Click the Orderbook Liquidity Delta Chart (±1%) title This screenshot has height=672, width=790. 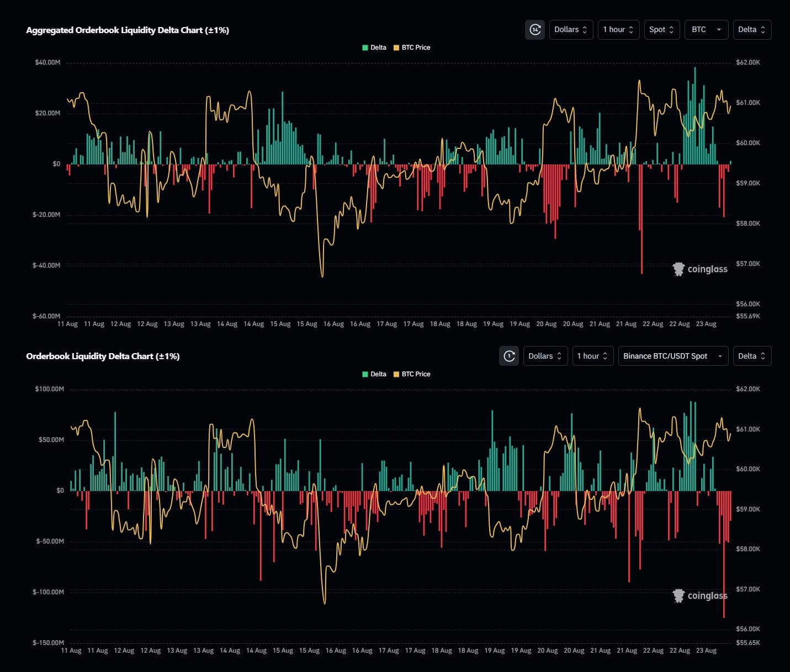[x=103, y=356]
